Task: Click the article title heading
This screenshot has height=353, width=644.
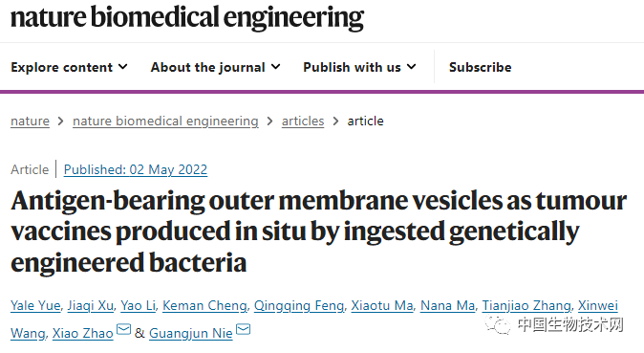Action: pyautogui.click(x=319, y=232)
